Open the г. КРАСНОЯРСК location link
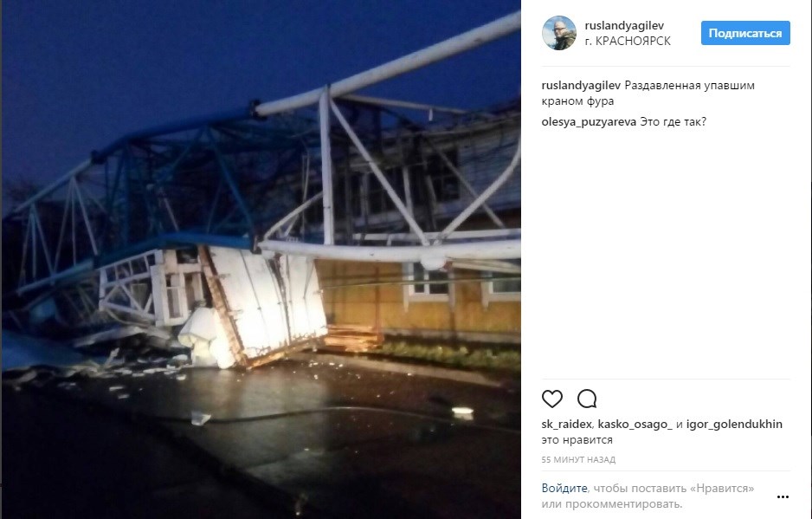 pyautogui.click(x=628, y=41)
